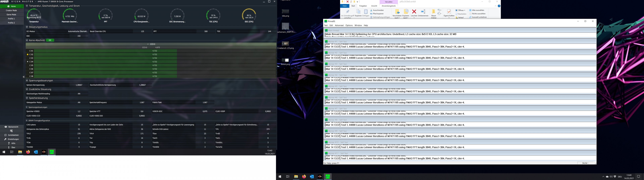Click Auswahl umkehren in Explorer ribbon
644x180 pixels.
478,17
